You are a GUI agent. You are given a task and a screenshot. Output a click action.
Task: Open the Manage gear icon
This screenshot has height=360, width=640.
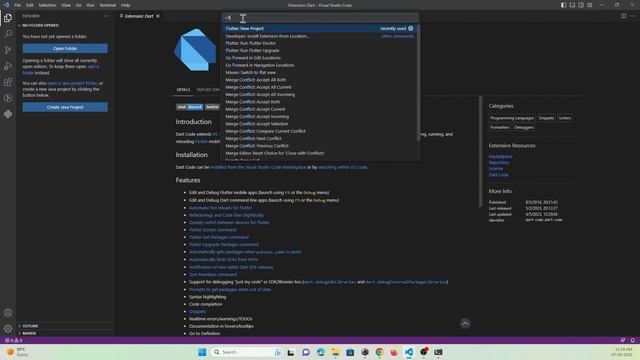(8, 329)
